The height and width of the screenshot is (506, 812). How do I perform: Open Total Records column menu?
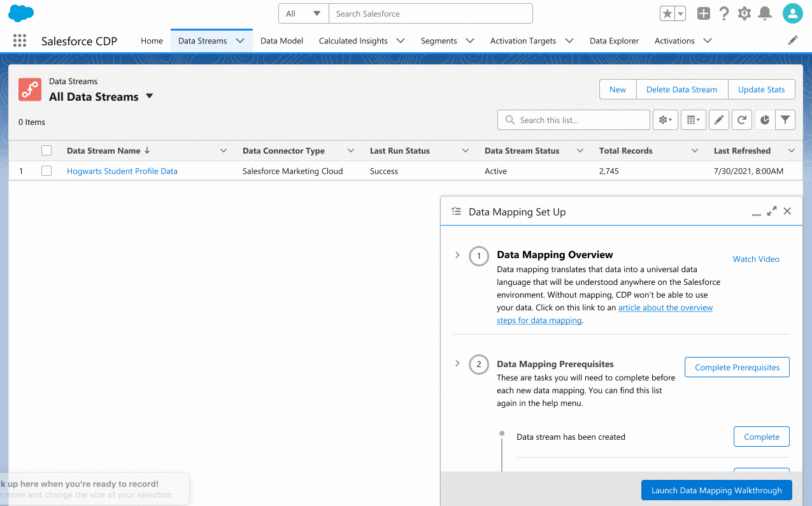pyautogui.click(x=695, y=150)
